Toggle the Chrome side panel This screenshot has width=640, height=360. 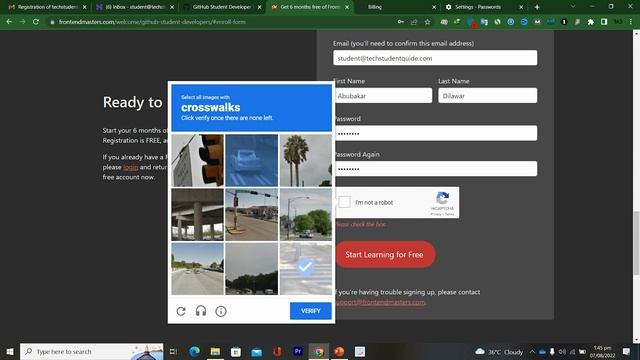604,22
